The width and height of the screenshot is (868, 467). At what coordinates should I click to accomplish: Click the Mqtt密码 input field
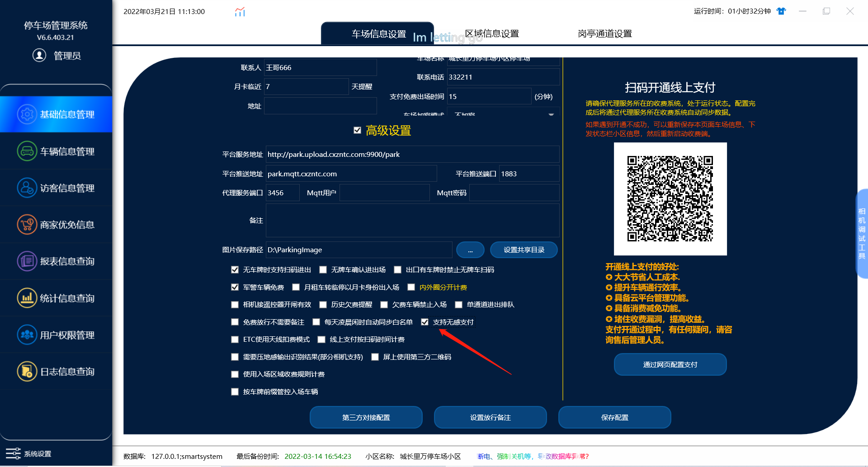(x=514, y=193)
